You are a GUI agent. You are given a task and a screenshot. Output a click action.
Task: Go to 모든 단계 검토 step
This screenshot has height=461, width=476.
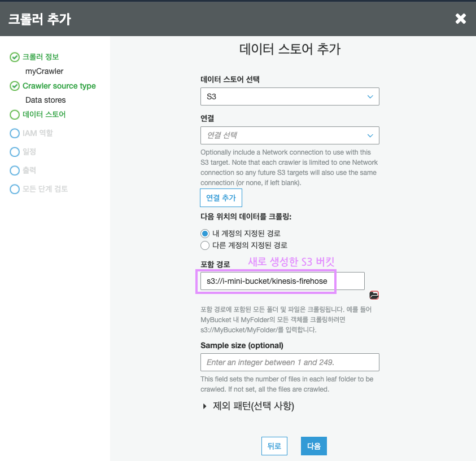(x=45, y=189)
